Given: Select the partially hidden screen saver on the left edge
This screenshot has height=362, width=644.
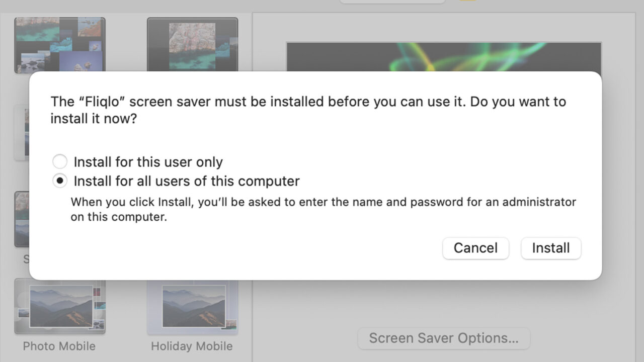Looking at the screenshot, I should click(23, 132).
